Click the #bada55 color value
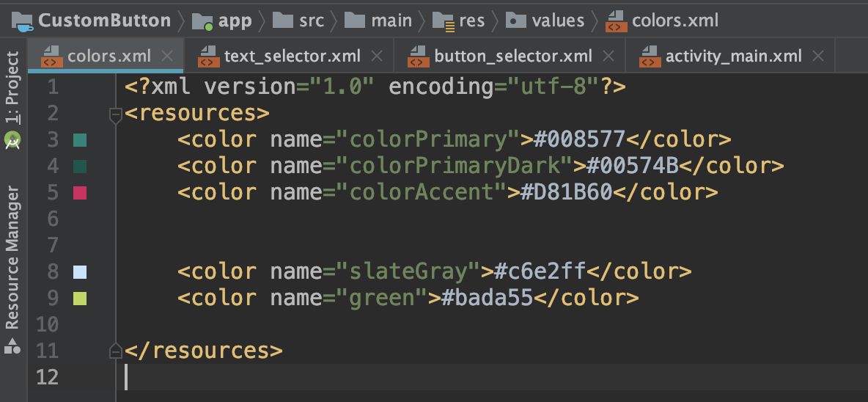 [x=487, y=298]
